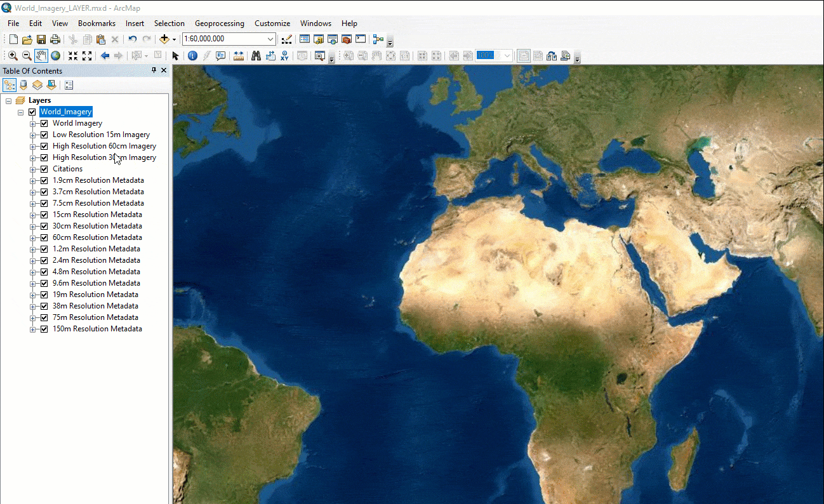This screenshot has height=504, width=824.
Task: Collapse the Layers group
Action: 10,100
